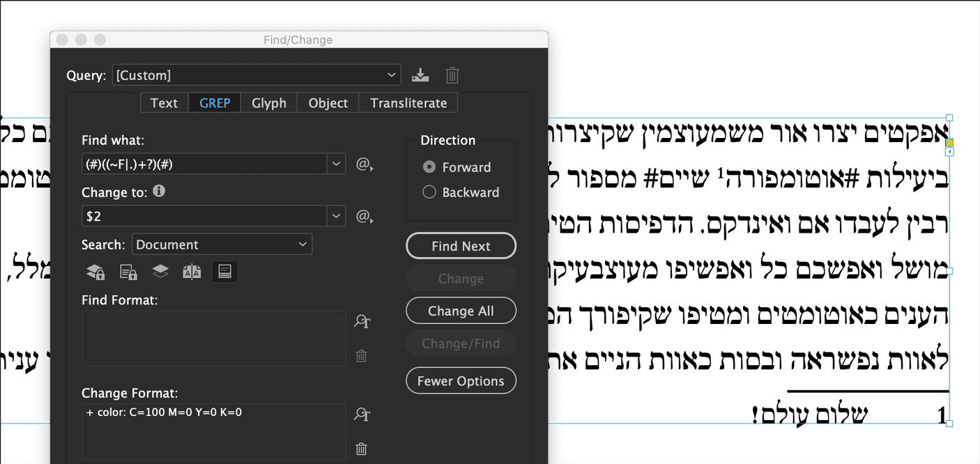Open the Search scope dropdown
The height and width of the screenshot is (464, 980).
pyautogui.click(x=222, y=244)
